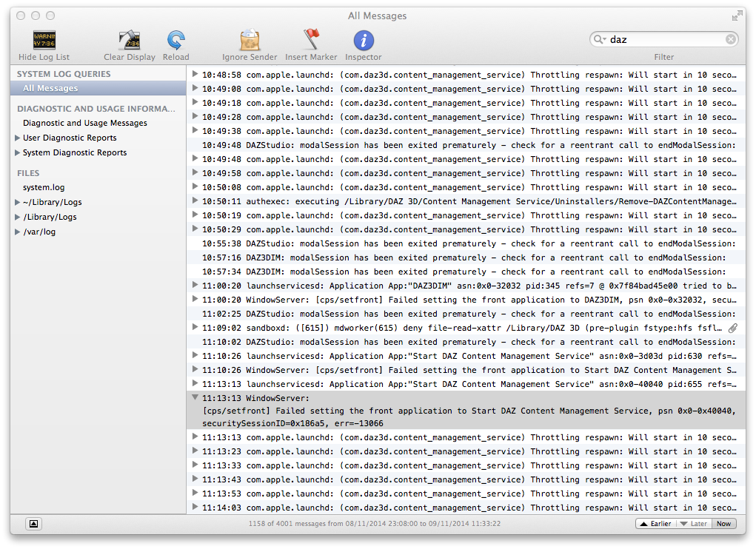756x549 pixels.
Task: Select the 10:49:48 DAZStudio modalSession message
Action: pyautogui.click(x=466, y=146)
